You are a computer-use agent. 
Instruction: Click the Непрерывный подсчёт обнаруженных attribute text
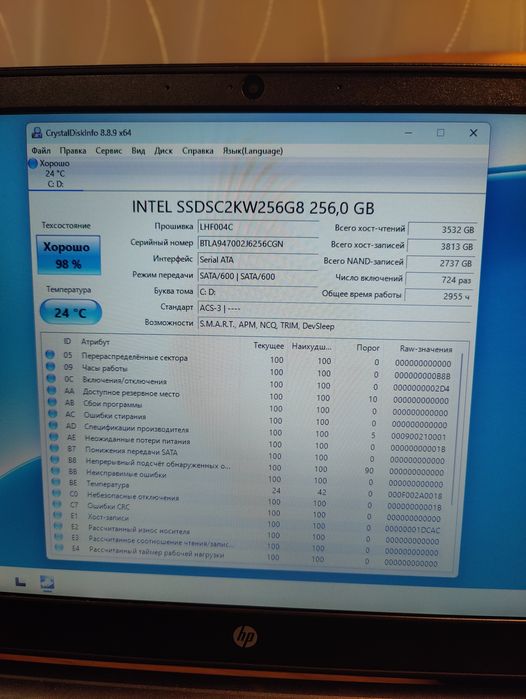point(158,464)
